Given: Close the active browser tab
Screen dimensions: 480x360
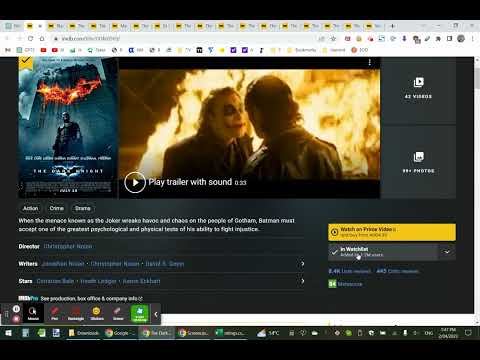Looking at the screenshot, I should pos(40,26).
